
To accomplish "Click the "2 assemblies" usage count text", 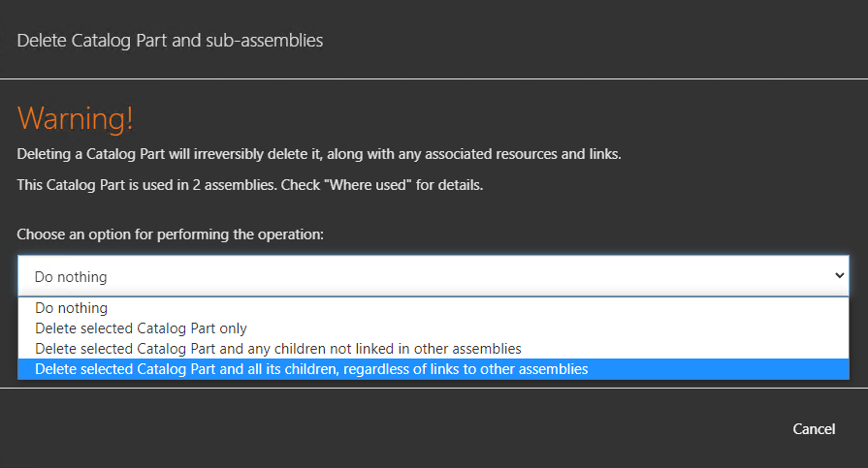I will (x=233, y=185).
